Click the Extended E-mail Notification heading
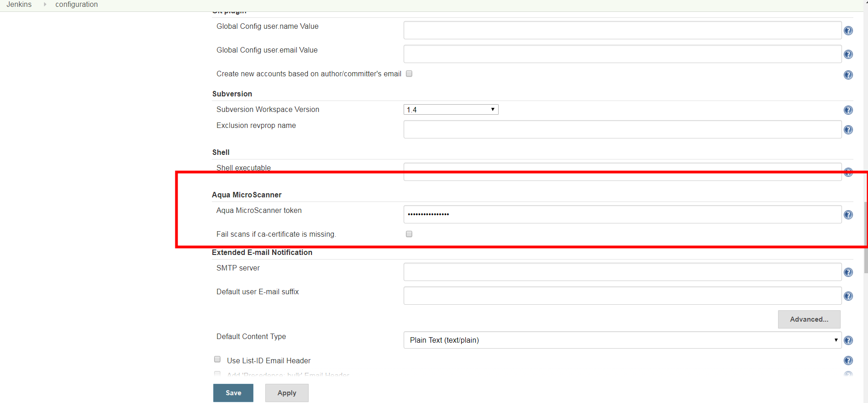Screen dimensions: 868x403 (x=262, y=252)
